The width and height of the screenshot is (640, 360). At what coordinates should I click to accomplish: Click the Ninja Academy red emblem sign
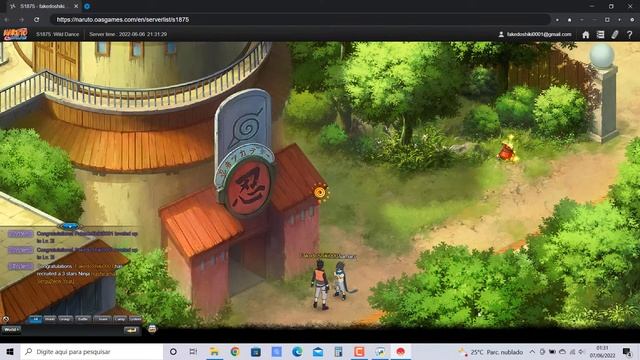[x=248, y=187]
